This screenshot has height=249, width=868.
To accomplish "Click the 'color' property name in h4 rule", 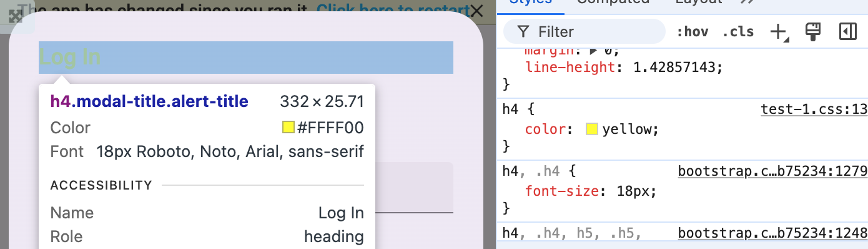I will (545, 130).
